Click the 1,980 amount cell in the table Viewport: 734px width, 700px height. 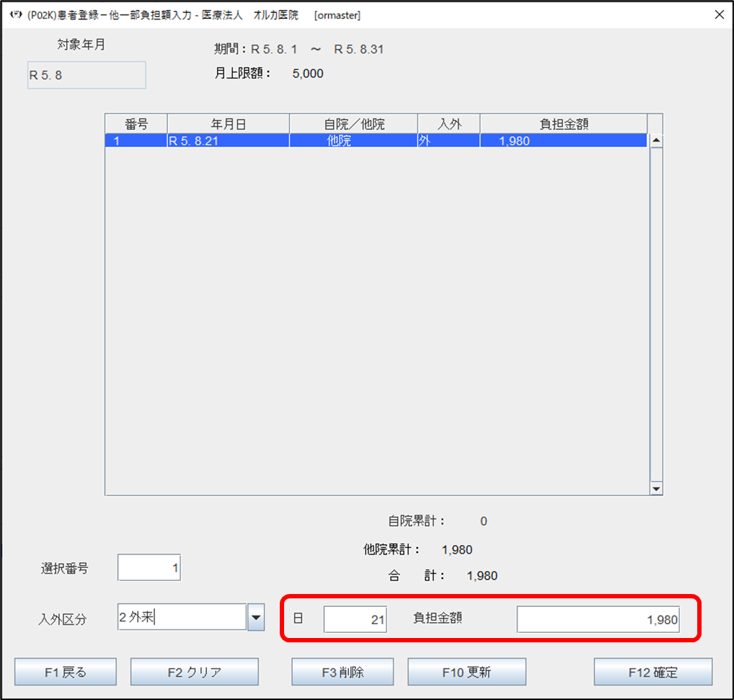564,141
